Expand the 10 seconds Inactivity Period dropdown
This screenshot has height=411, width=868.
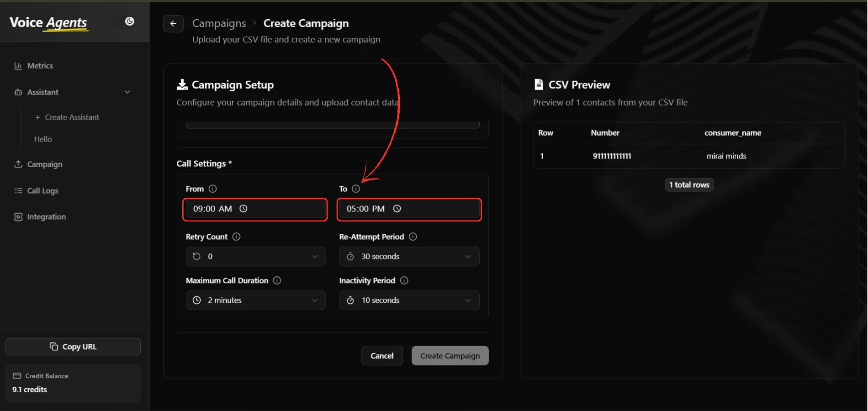coord(409,300)
